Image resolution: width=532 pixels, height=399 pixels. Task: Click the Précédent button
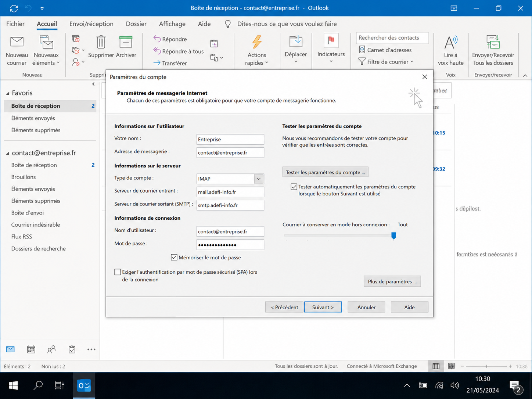point(284,307)
